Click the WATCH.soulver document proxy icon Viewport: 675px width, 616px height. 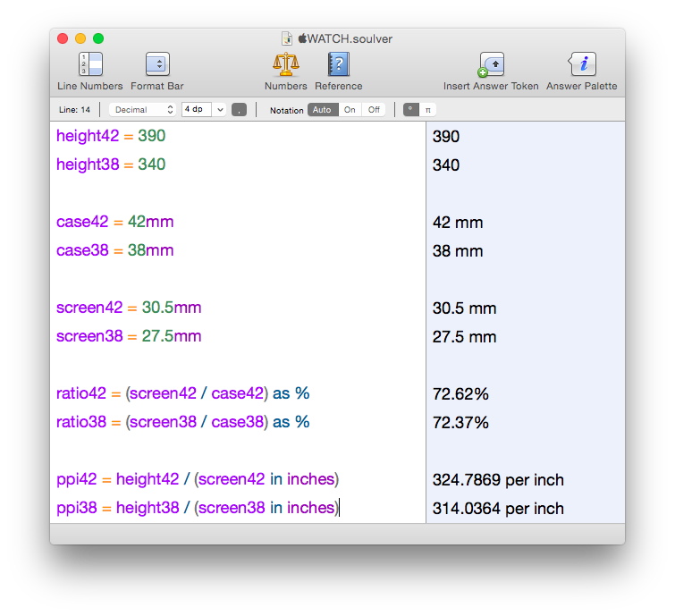click(287, 38)
